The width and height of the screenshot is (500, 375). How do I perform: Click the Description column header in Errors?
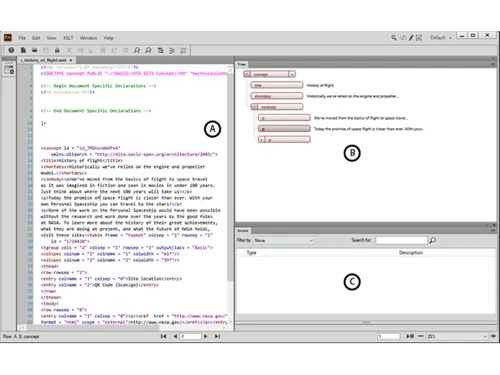pos(411,253)
